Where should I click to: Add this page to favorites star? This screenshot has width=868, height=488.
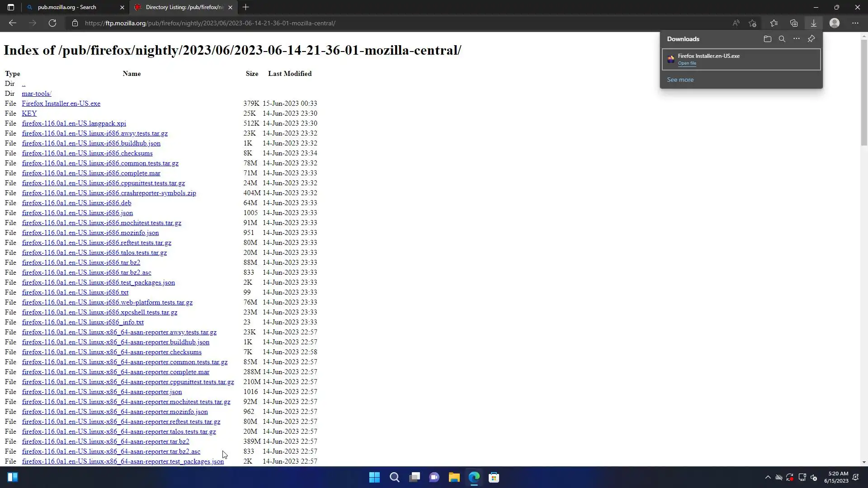click(x=752, y=23)
